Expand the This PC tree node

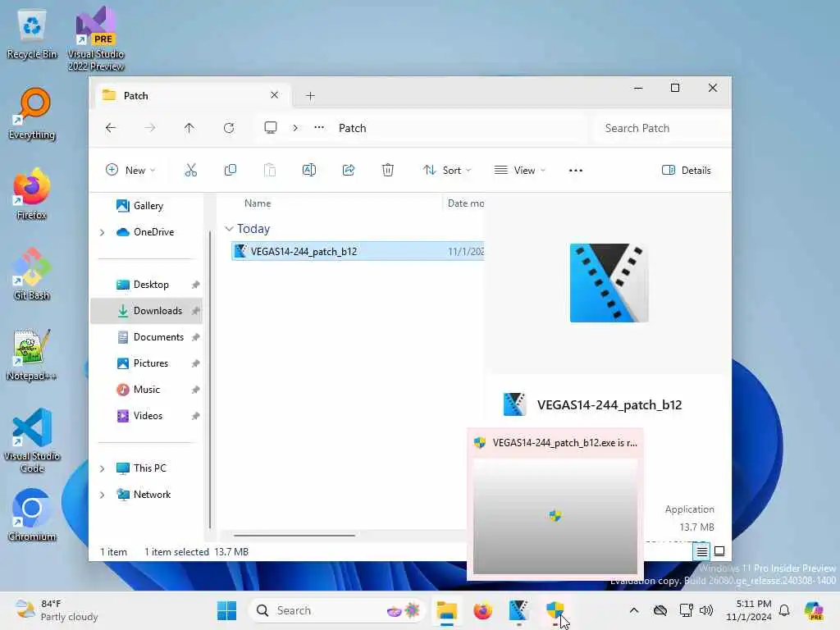coord(102,468)
